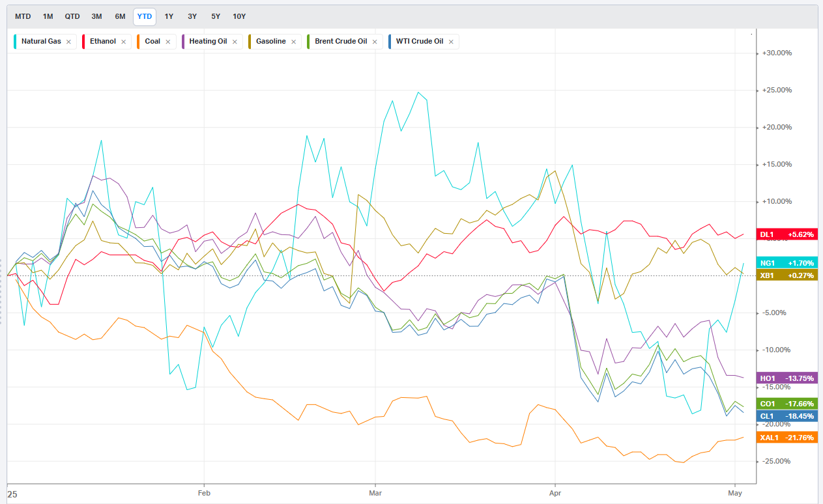Click the Apr date axis label
The image size is (823, 504).
tap(555, 494)
